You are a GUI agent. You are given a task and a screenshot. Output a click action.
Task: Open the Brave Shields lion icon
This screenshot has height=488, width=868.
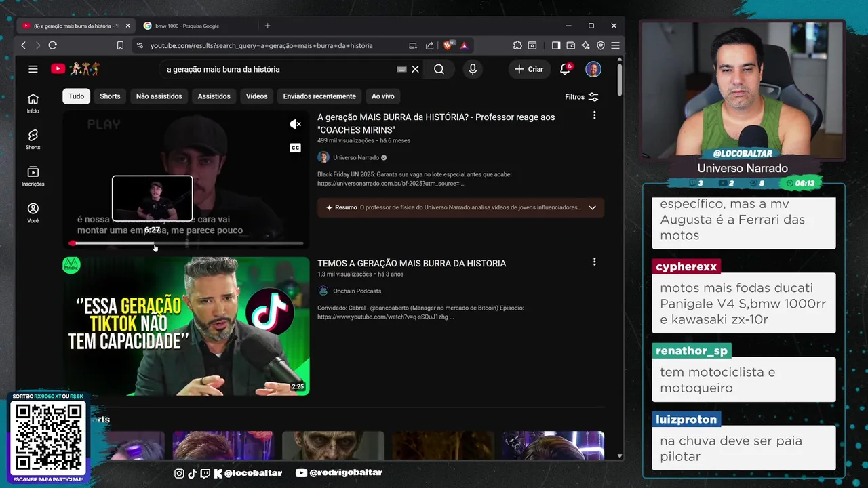448,45
